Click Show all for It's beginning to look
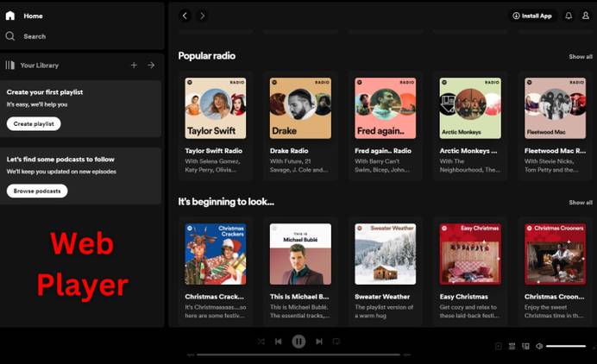The height and width of the screenshot is (364, 597). (x=581, y=202)
